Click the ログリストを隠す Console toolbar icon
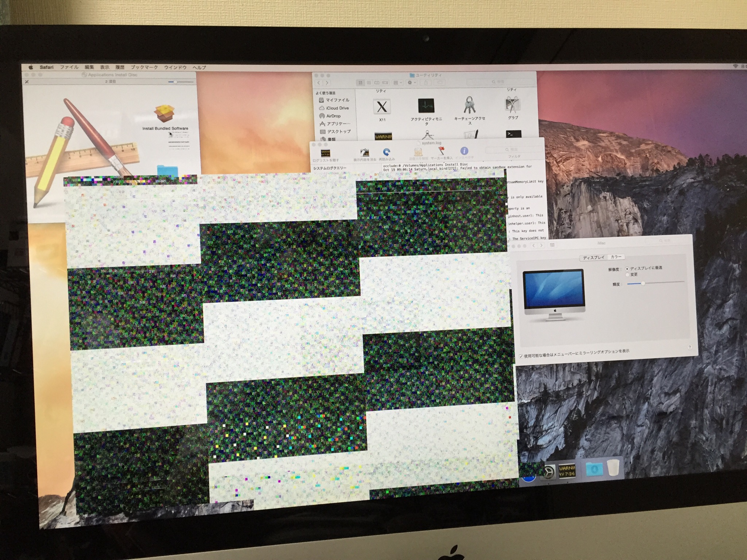Viewport: 747px width, 560px height. [325, 153]
